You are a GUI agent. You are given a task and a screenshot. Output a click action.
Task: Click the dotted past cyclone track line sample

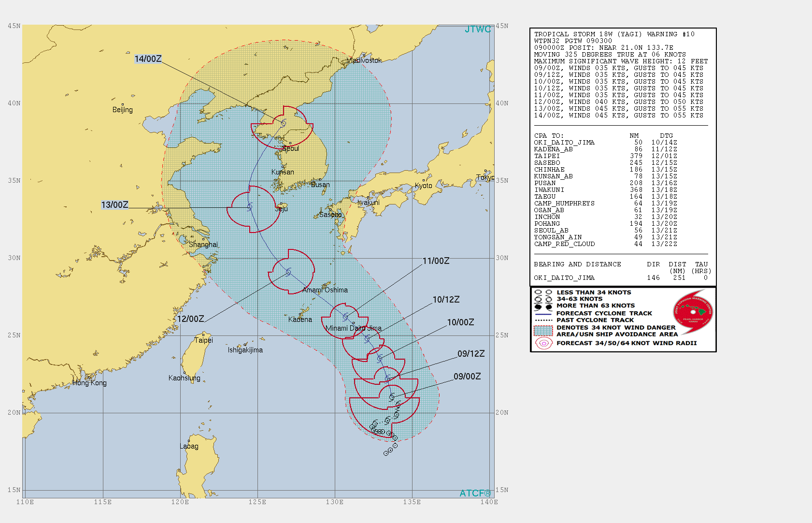click(543, 320)
